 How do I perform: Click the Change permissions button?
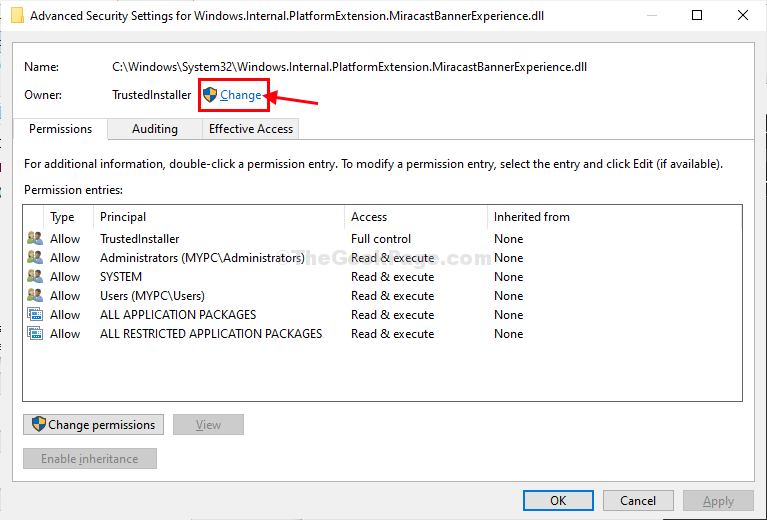[93, 425]
